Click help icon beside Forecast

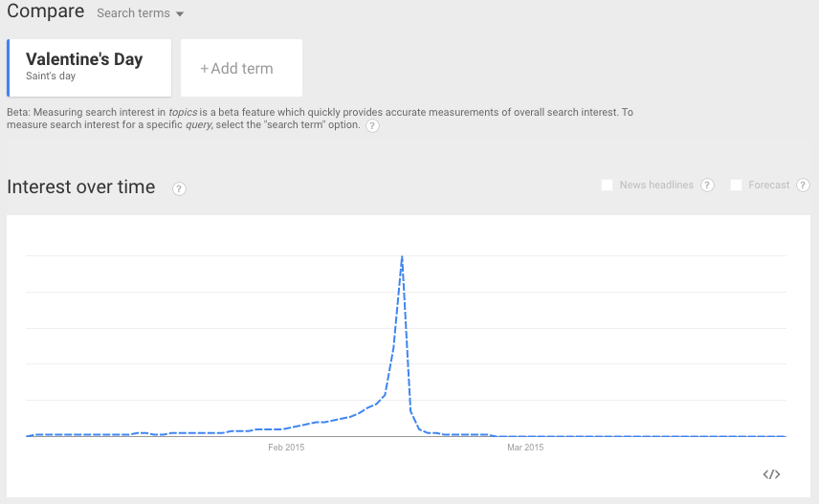coord(803,186)
